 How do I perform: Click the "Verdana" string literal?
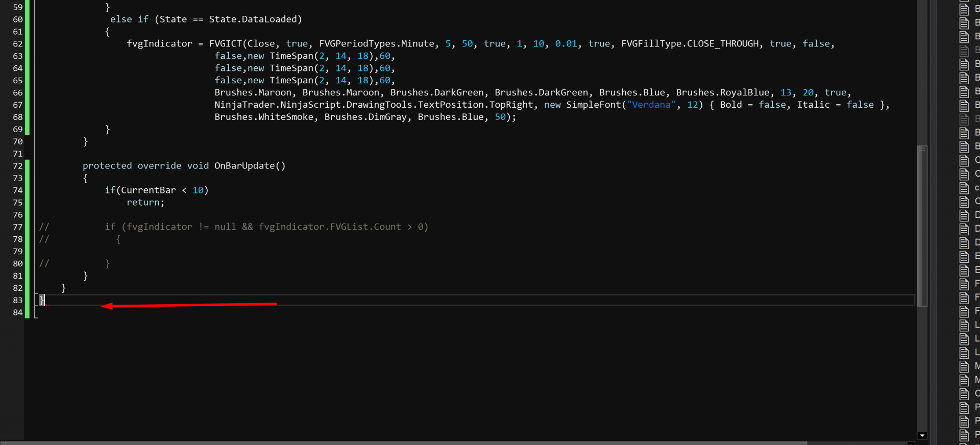pyautogui.click(x=651, y=105)
